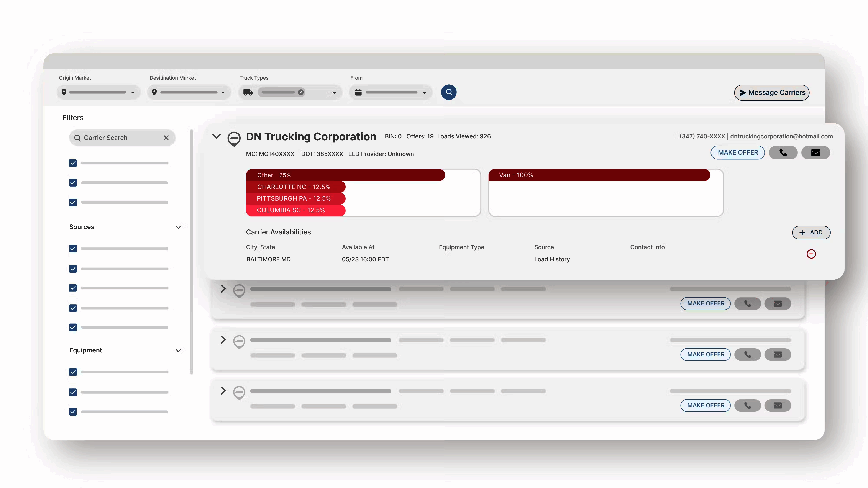Clear the Carrier Search field with X

point(166,138)
